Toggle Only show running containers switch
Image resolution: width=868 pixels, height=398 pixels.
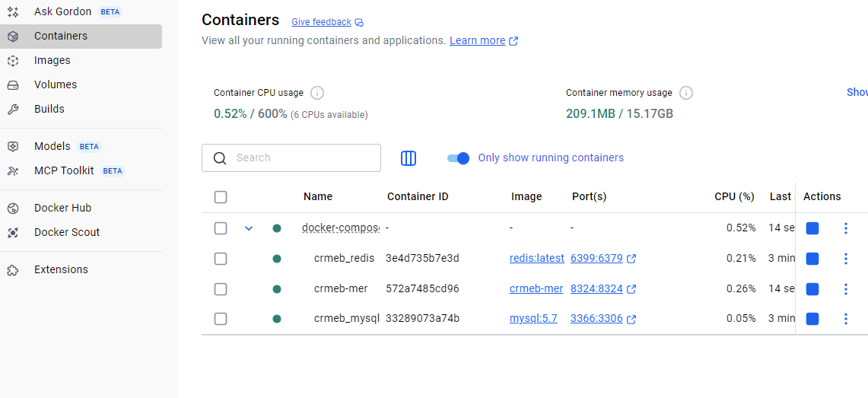click(x=459, y=158)
